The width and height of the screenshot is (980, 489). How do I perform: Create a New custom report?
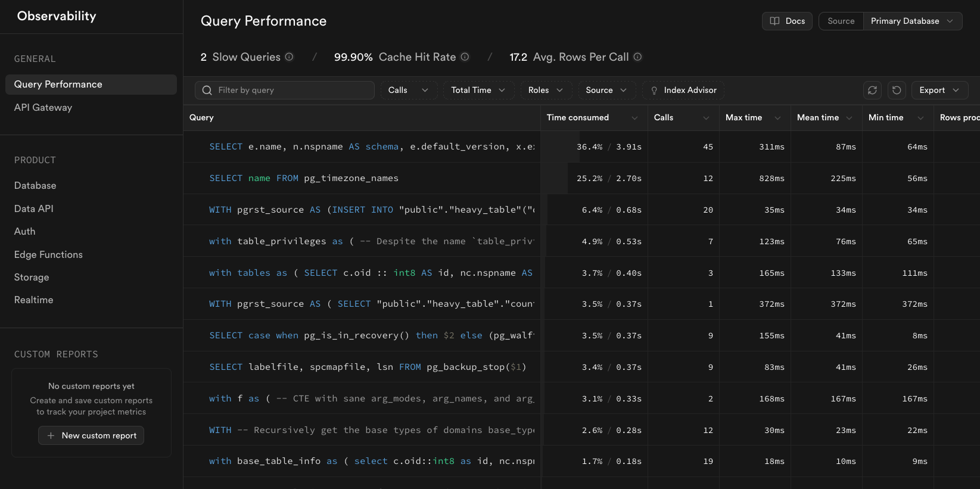pyautogui.click(x=91, y=435)
